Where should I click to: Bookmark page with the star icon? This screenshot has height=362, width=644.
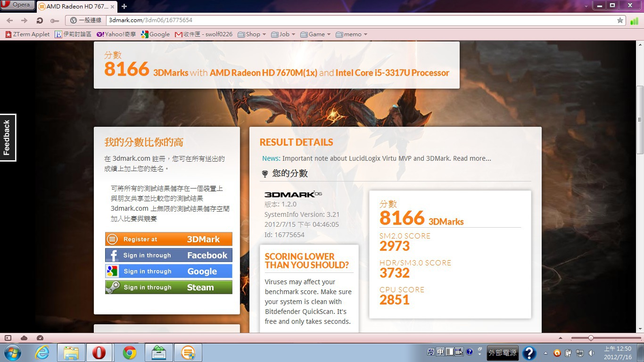point(620,20)
